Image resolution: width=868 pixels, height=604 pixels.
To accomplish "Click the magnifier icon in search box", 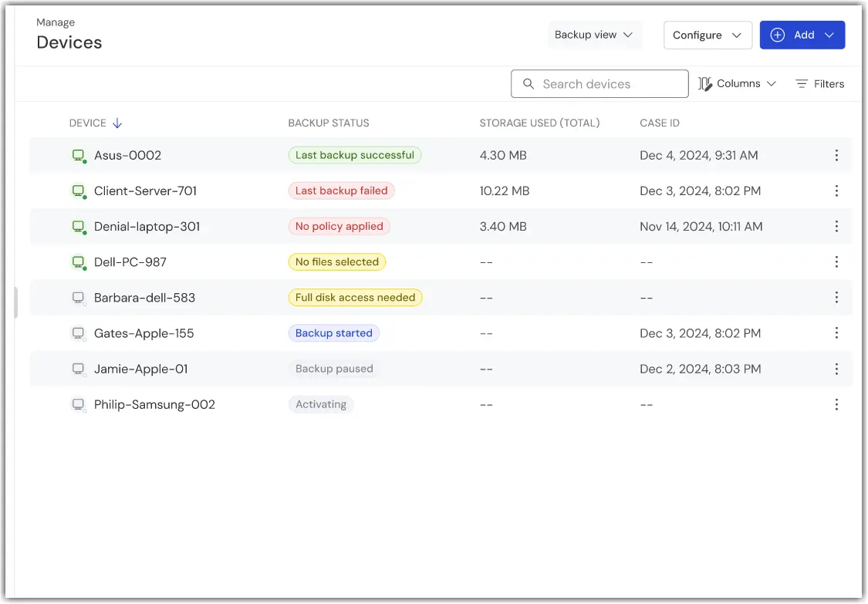I will point(528,83).
